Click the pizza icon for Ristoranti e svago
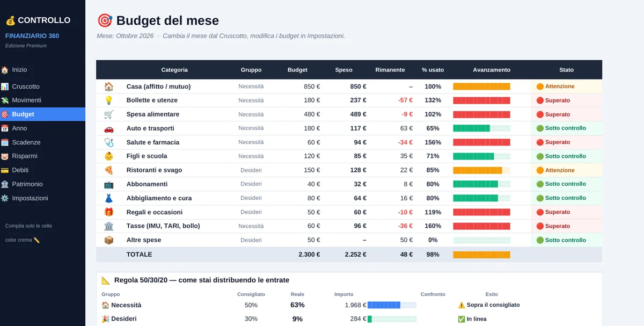This screenshot has height=326, width=644. (x=108, y=170)
